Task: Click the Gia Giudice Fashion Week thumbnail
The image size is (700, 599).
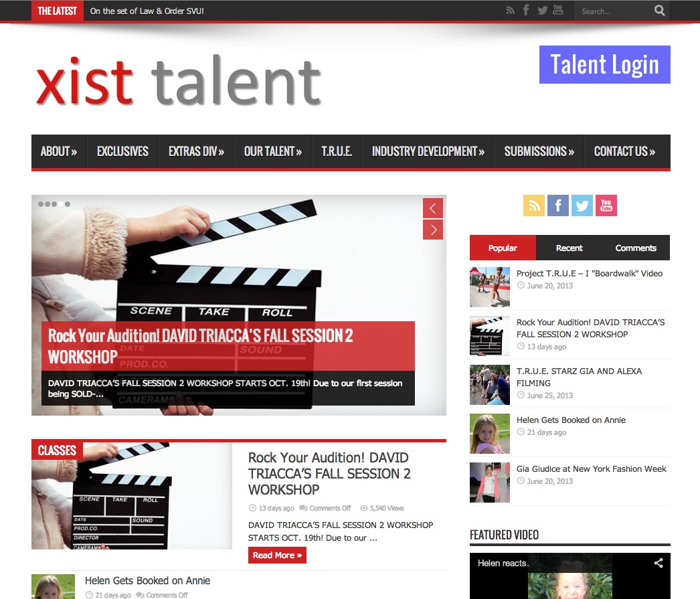Action: point(490,483)
